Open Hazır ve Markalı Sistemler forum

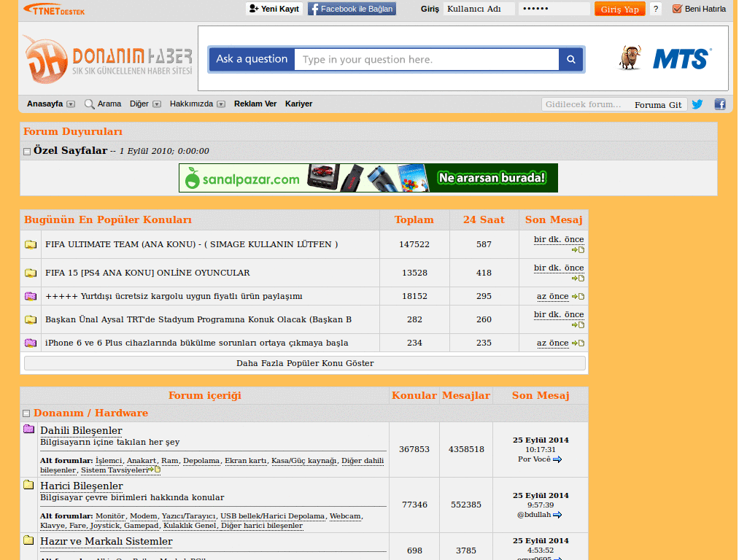(107, 542)
